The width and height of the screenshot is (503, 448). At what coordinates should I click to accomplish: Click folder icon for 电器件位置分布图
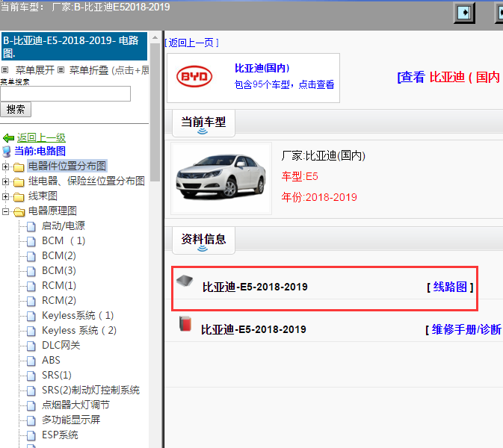pyautogui.click(x=19, y=167)
